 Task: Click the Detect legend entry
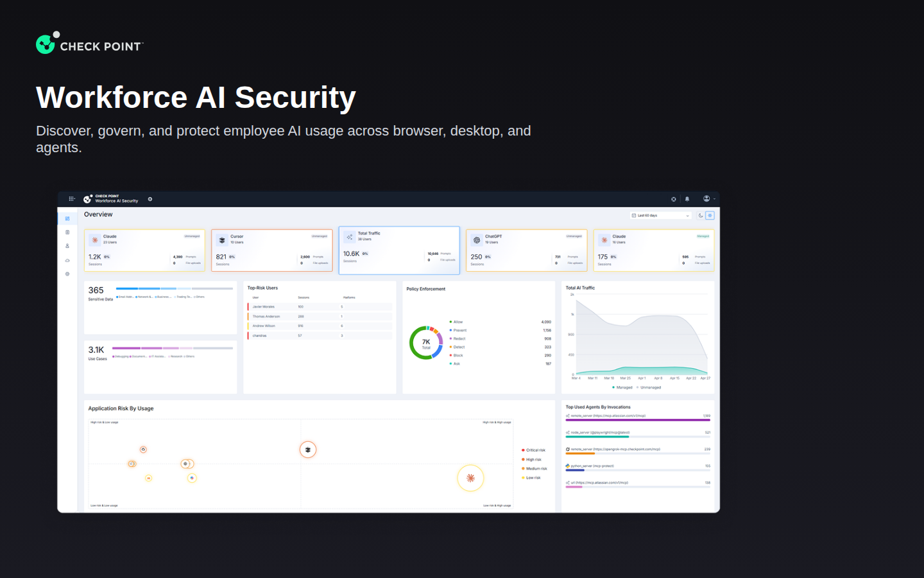pos(457,347)
